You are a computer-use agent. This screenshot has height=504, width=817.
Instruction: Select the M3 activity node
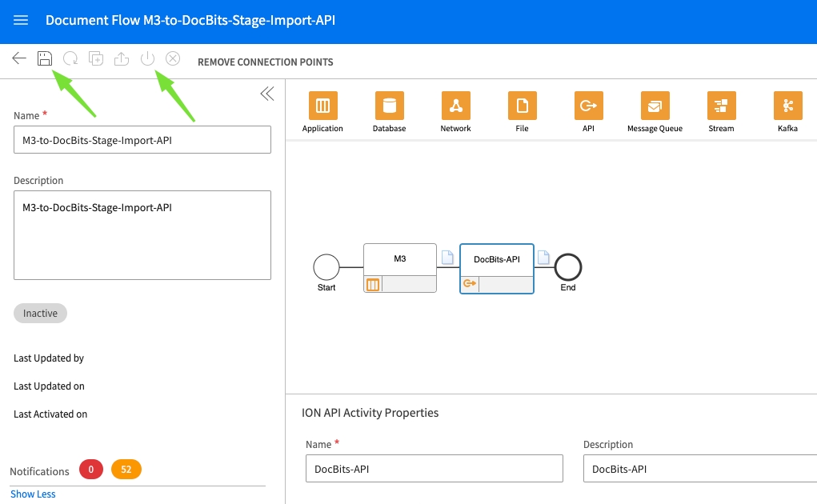point(400,260)
